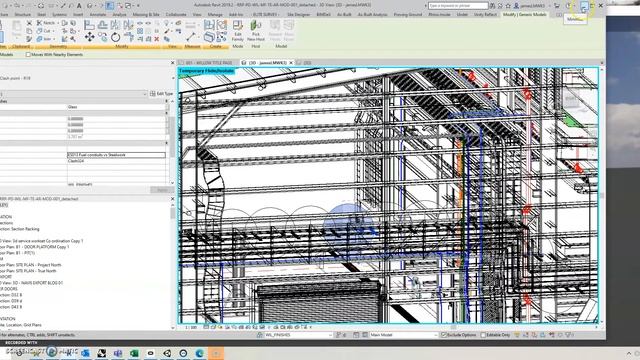
Task: Open the Structure ribbon tab
Action: tap(23, 15)
